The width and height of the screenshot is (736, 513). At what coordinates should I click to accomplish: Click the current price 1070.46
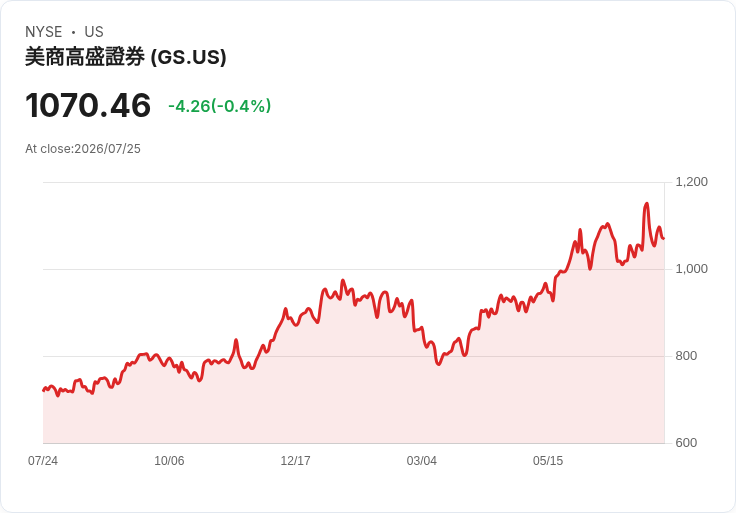click(x=88, y=106)
